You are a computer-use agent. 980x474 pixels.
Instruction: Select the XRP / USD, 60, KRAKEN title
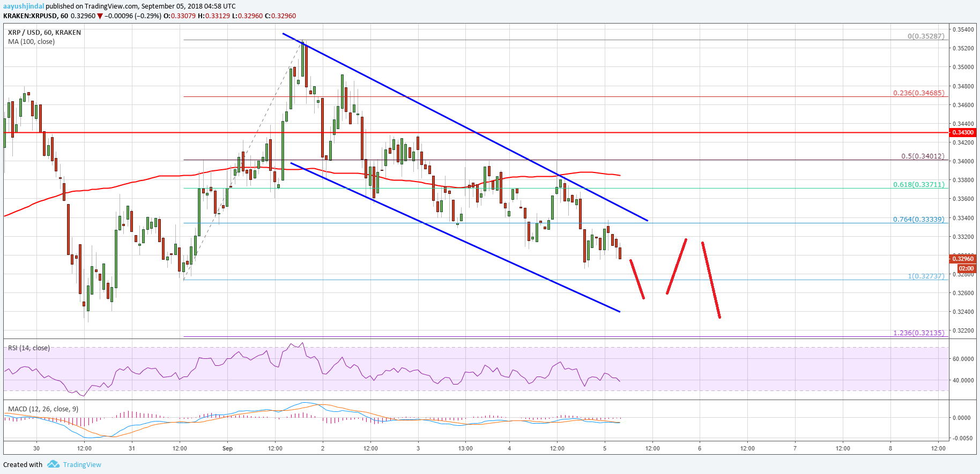[x=44, y=33]
